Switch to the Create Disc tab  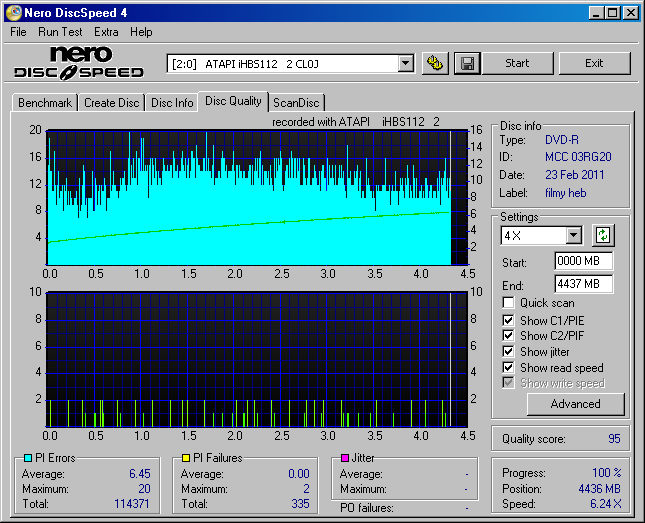[111, 103]
